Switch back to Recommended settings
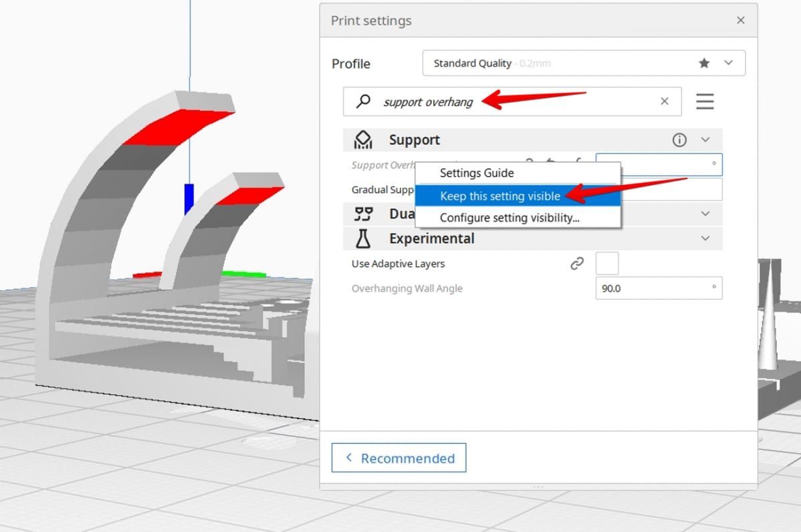The height and width of the screenshot is (532, 801). [x=398, y=458]
